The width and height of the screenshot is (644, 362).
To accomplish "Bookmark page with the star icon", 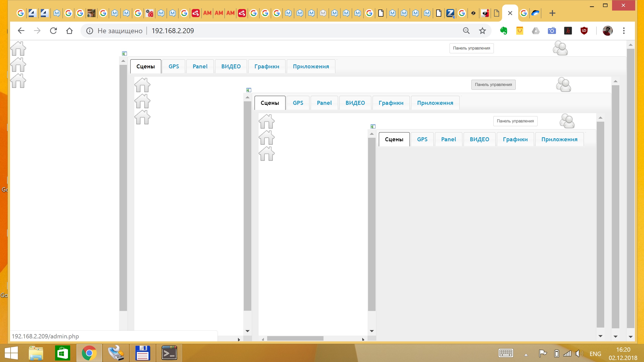I will point(482,31).
